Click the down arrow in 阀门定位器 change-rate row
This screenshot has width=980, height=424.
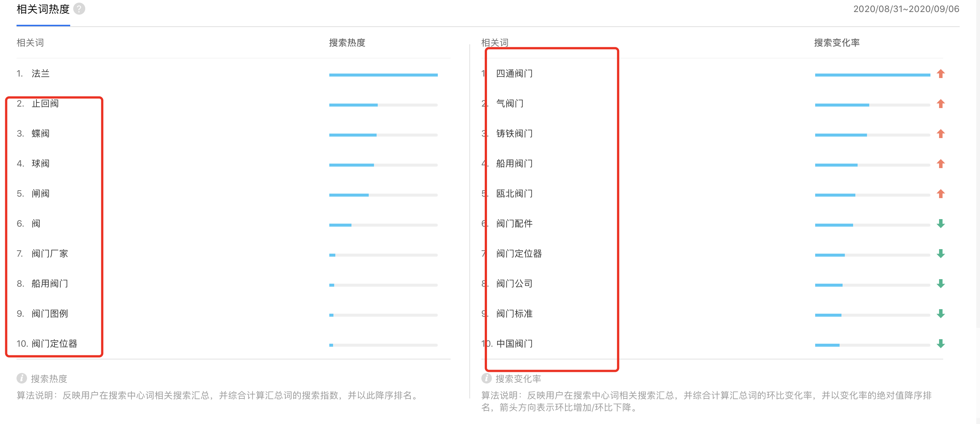click(941, 254)
